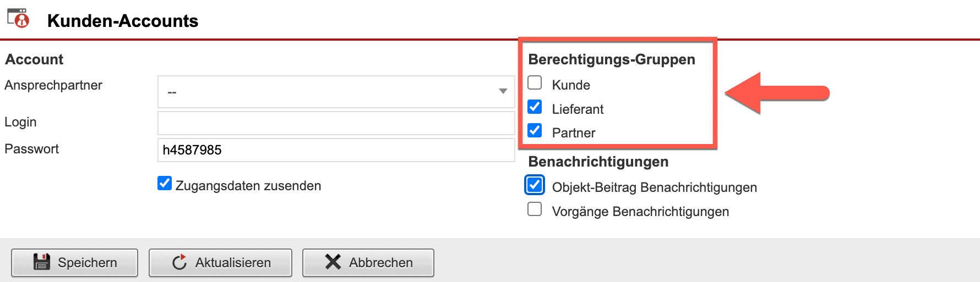Image resolution: width=980 pixels, height=282 pixels.
Task: Enable the Kunde permission group checkbox
Action: click(x=535, y=83)
